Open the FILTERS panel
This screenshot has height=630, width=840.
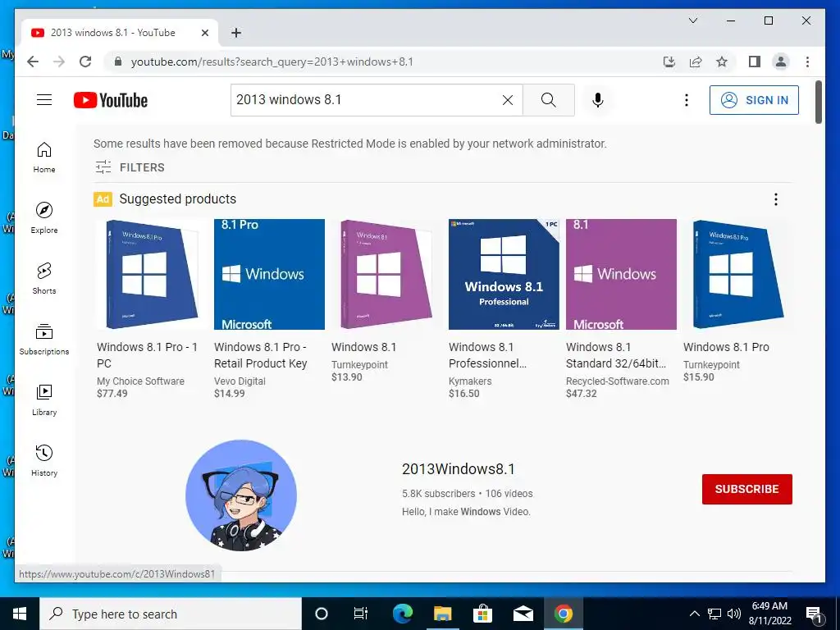pos(130,167)
